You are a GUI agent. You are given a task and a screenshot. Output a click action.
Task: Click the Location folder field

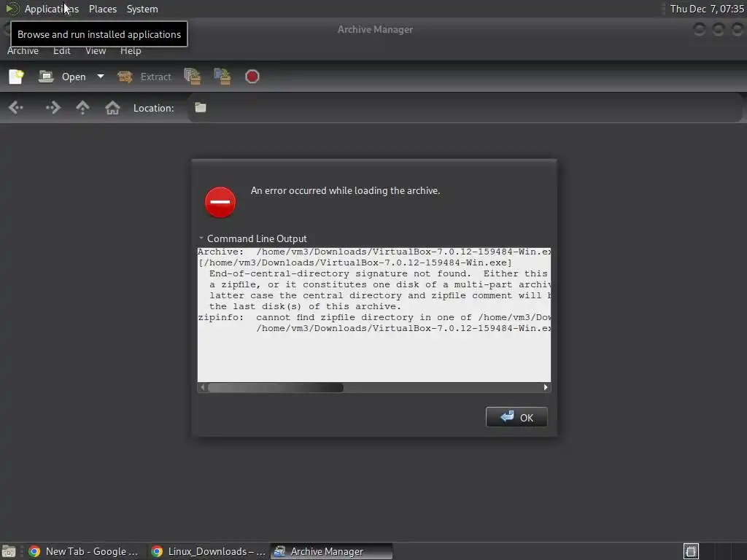tap(465, 108)
